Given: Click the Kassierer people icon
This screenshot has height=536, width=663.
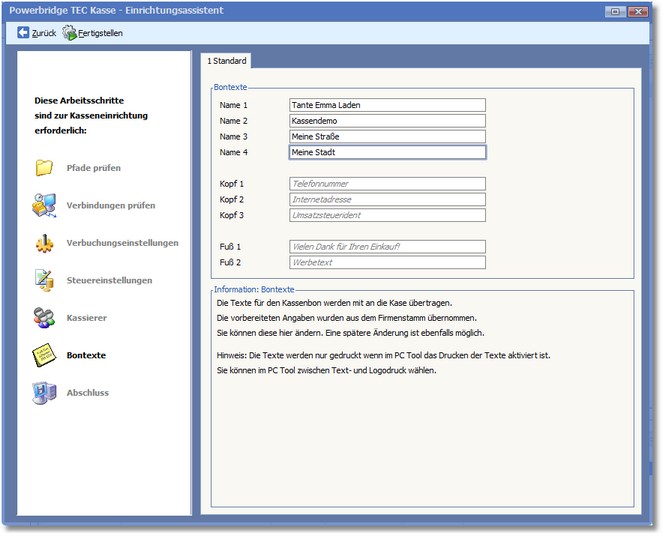Looking at the screenshot, I should 44,318.
